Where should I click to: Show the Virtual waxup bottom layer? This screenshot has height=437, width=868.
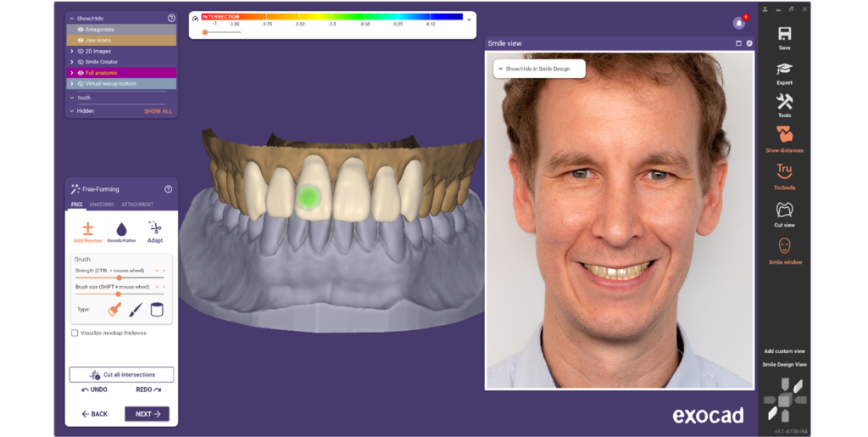pos(81,84)
